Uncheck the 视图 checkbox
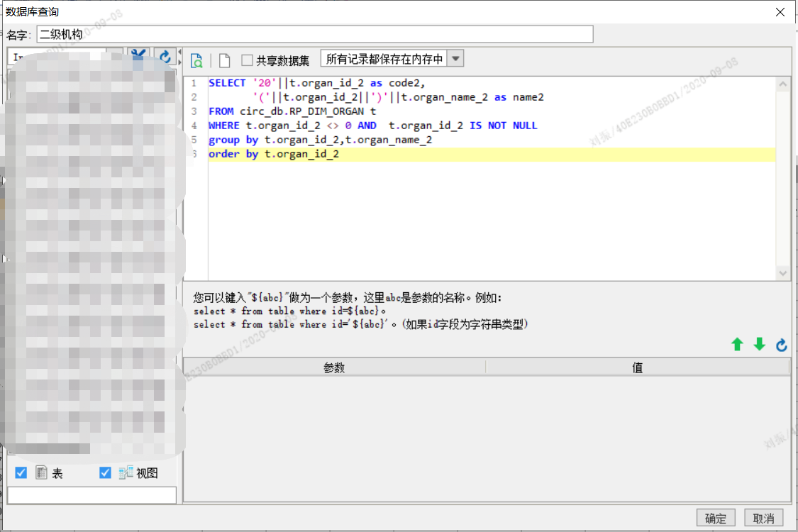Image resolution: width=798 pixels, height=532 pixels. (105, 472)
